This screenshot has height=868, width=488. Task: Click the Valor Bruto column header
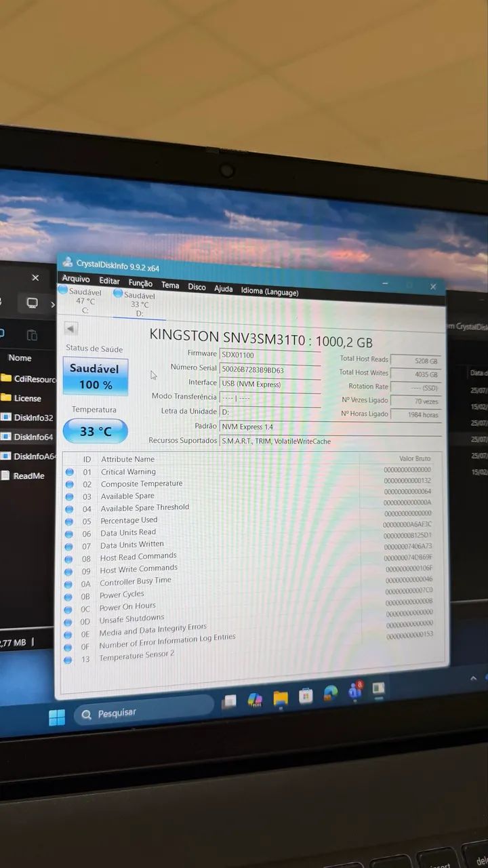click(x=415, y=459)
